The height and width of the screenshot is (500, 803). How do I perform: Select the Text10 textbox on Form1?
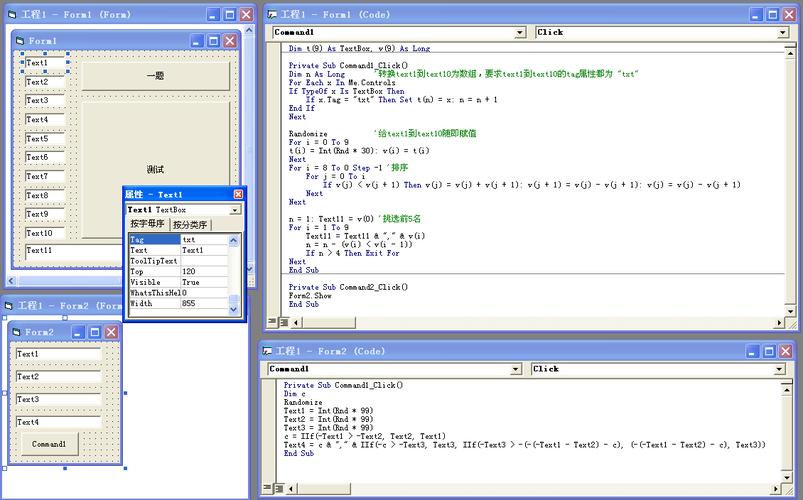(x=45, y=233)
